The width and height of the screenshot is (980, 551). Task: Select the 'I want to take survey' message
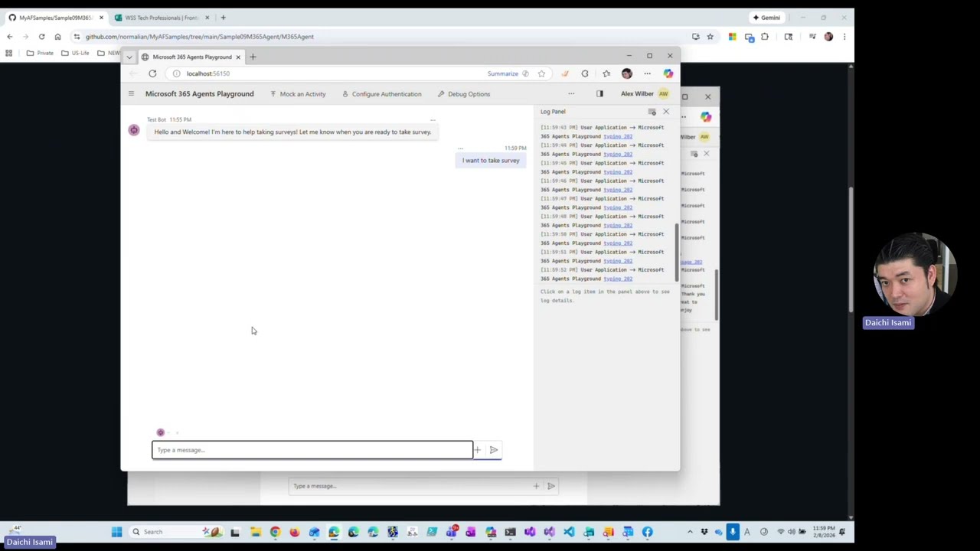(x=491, y=161)
